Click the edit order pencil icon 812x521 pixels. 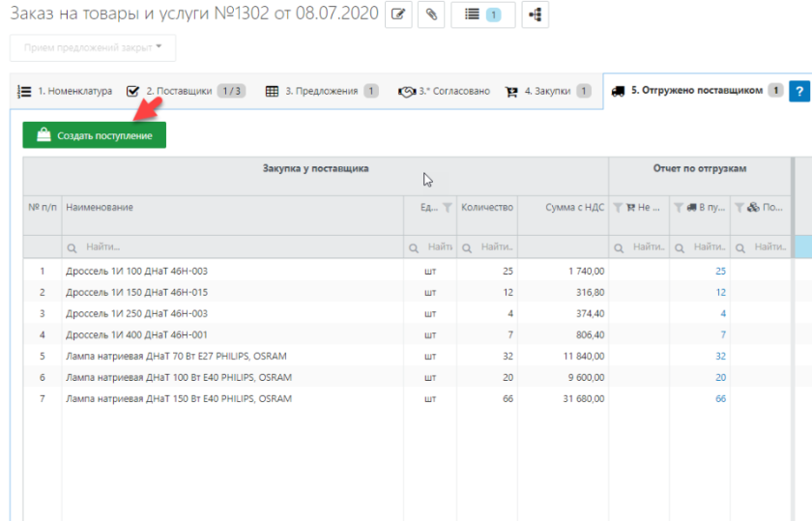tap(398, 14)
